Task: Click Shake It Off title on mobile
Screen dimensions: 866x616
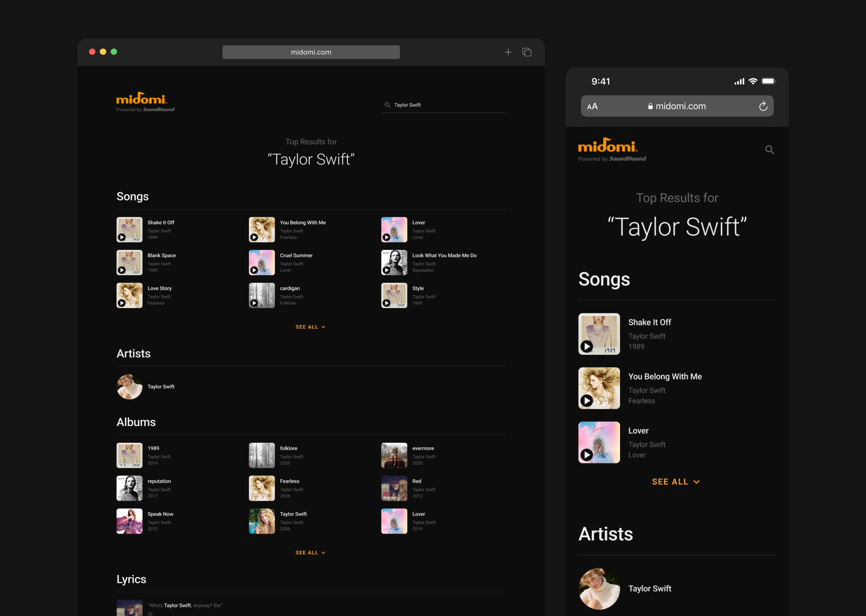Action: [x=649, y=322]
